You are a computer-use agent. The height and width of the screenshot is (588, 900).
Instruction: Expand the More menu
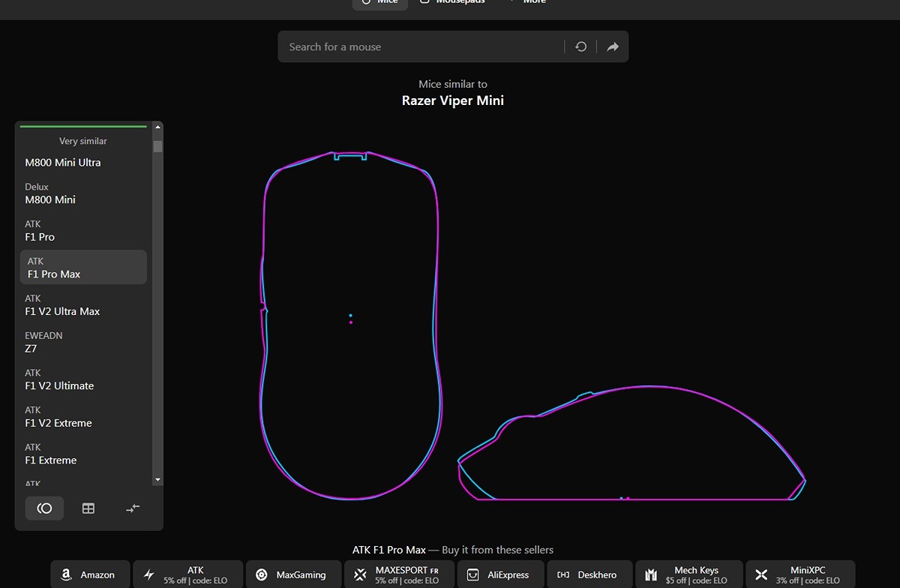click(528, 2)
